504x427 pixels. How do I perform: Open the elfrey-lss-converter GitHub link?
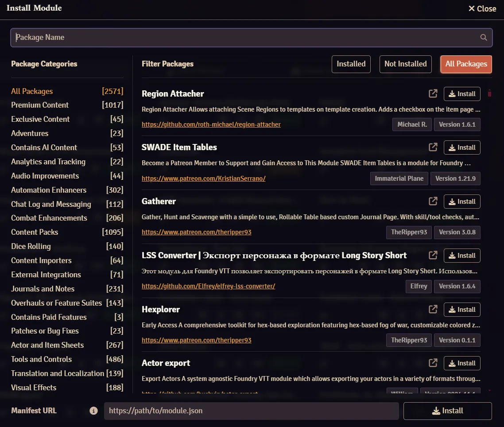point(208,286)
